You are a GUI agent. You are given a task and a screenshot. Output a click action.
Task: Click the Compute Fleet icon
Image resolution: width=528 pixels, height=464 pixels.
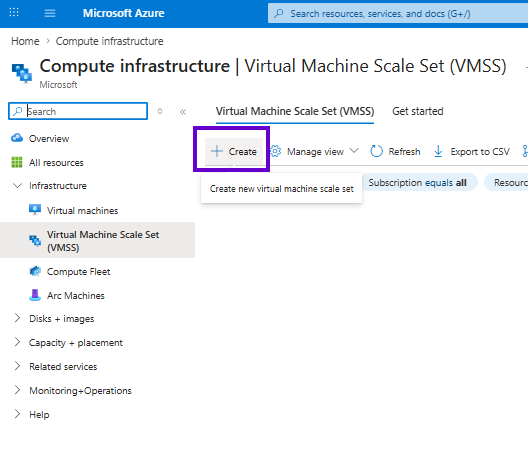point(35,271)
